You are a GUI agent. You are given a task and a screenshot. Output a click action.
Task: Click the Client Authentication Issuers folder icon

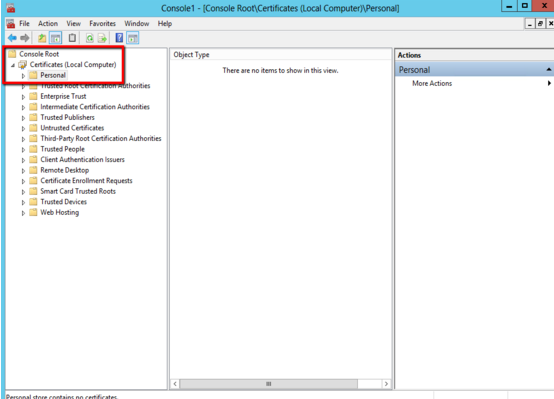pyautogui.click(x=33, y=160)
